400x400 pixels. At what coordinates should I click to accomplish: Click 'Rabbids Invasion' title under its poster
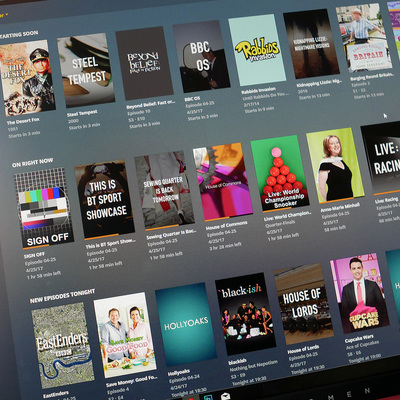259,90
